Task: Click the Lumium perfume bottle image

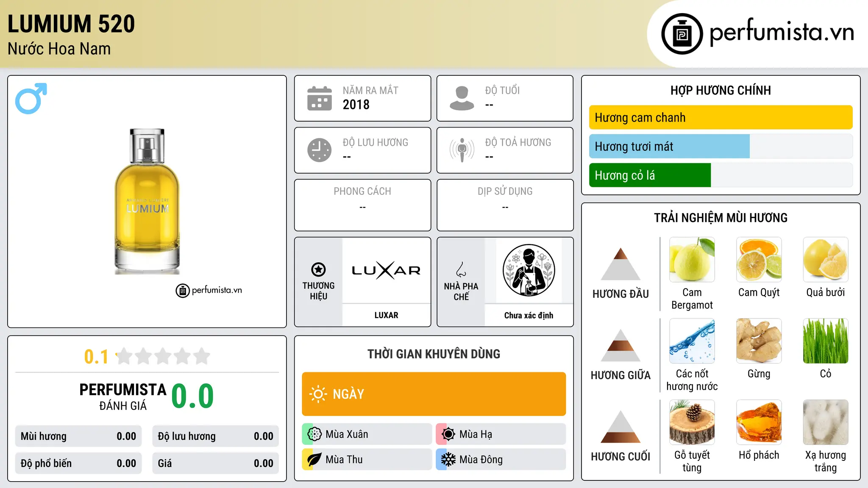Action: [x=147, y=201]
